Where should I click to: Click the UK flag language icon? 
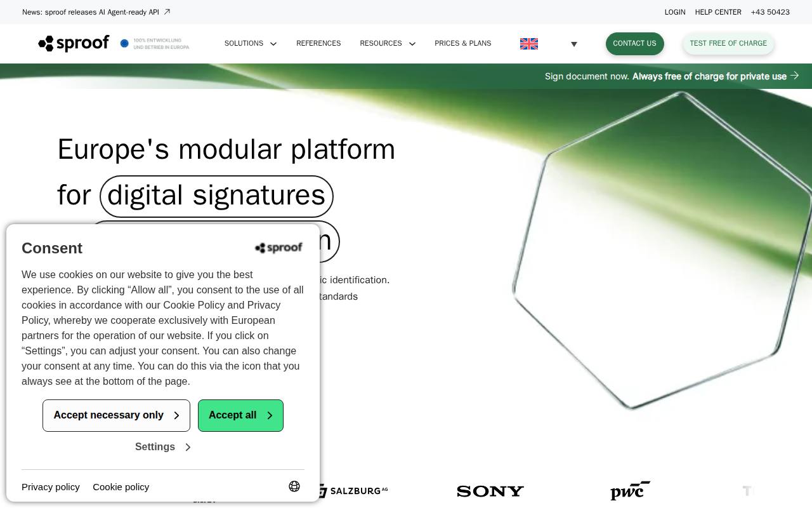[x=529, y=44]
